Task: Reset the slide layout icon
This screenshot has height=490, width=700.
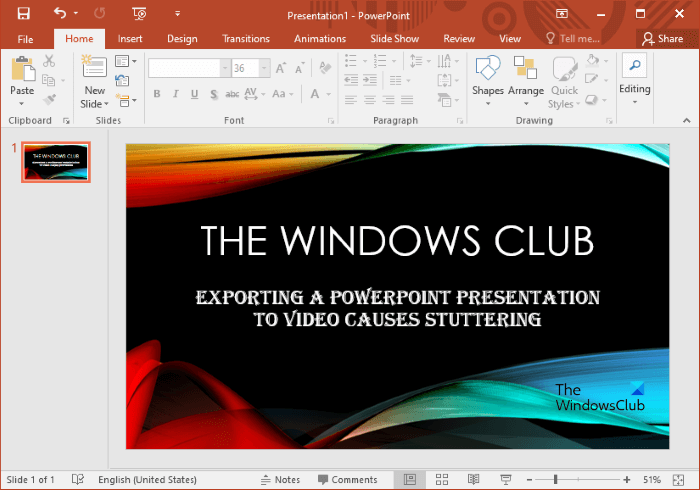Action: (122, 80)
